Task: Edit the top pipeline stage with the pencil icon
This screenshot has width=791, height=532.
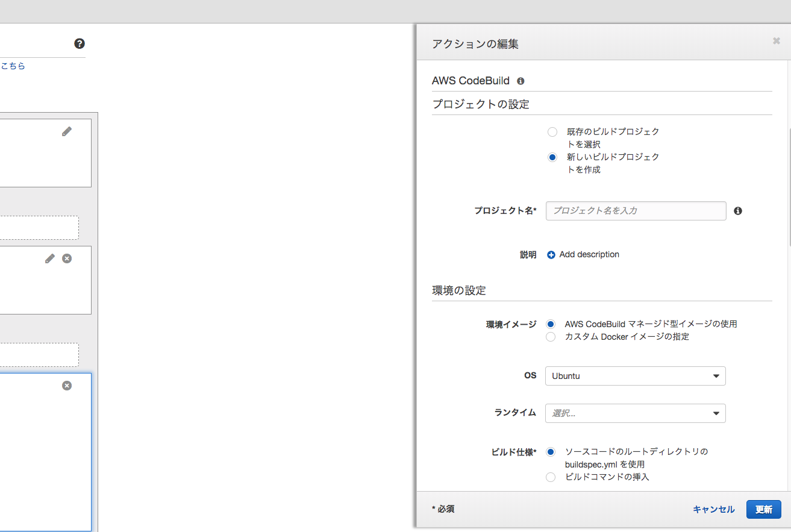Action: click(x=67, y=131)
